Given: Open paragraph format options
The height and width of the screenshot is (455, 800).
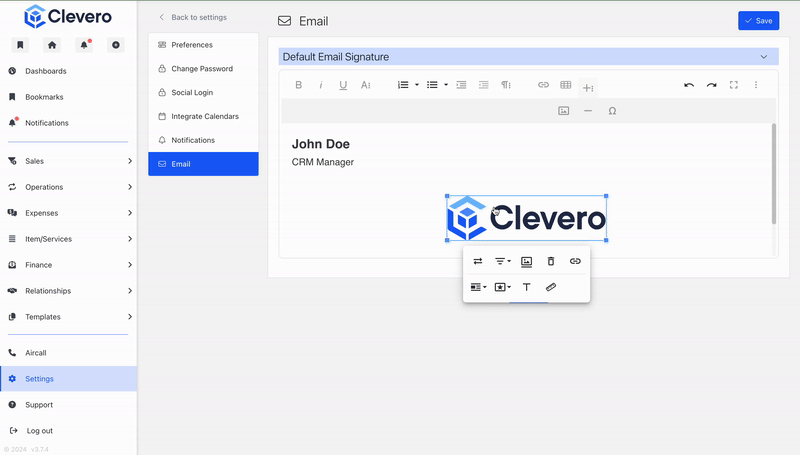Looking at the screenshot, I should (x=506, y=85).
